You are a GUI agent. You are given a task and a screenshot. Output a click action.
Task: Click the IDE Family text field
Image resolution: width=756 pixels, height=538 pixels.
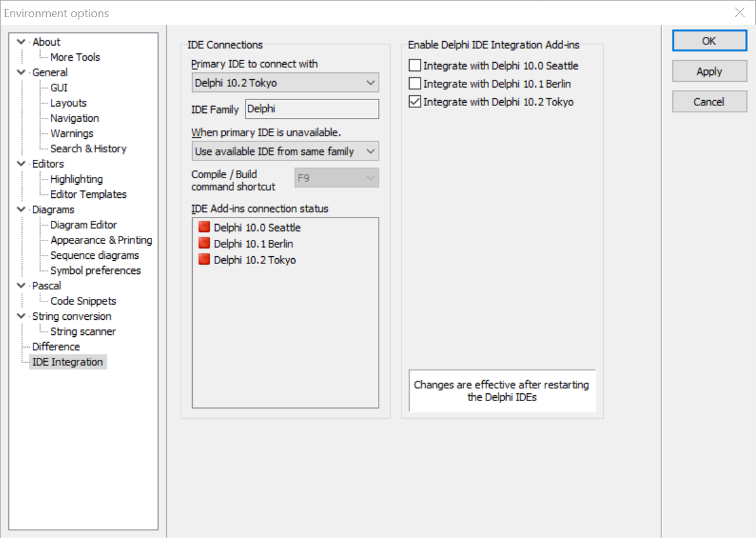pyautogui.click(x=312, y=109)
